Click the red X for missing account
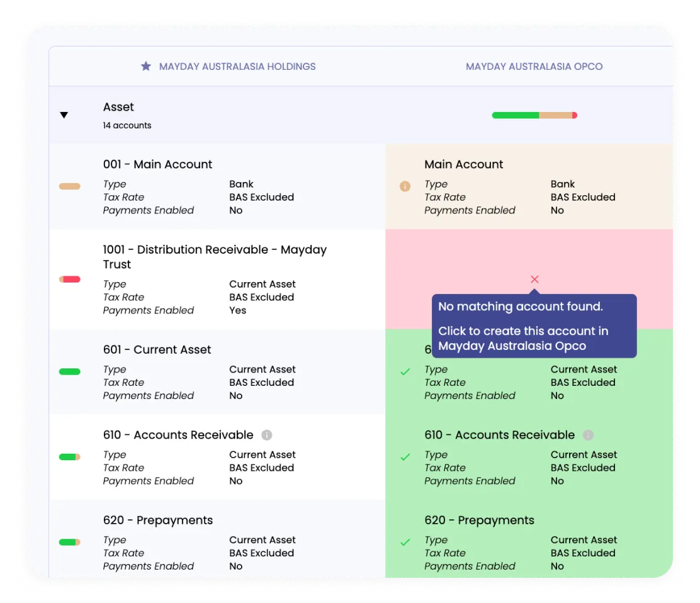The height and width of the screenshot is (603, 700). click(534, 279)
